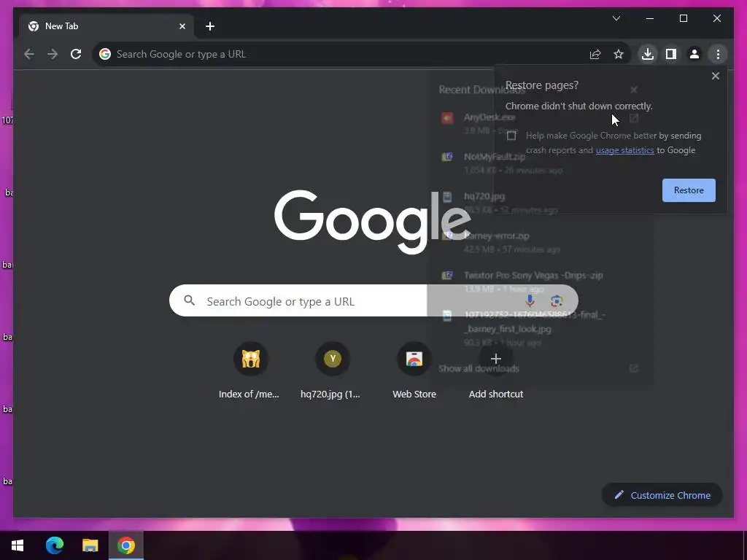This screenshot has height=560, width=747.
Task: Open the Web Store shortcut
Action: point(414,370)
